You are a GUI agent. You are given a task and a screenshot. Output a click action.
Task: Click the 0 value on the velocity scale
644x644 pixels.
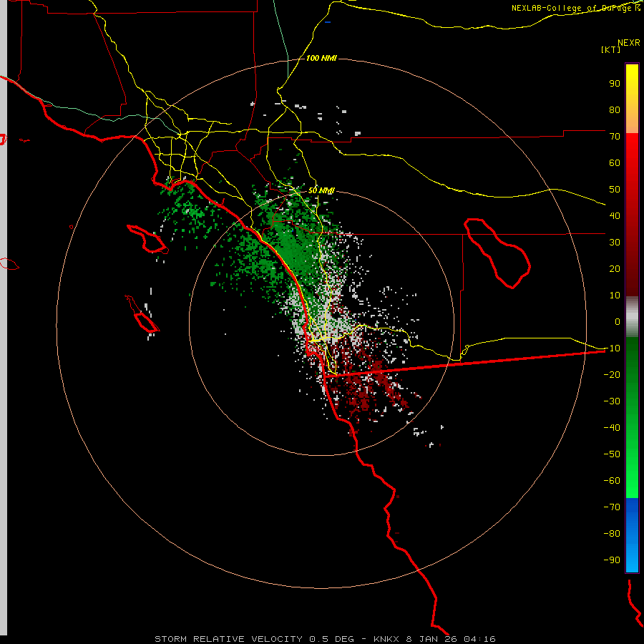[618, 322]
